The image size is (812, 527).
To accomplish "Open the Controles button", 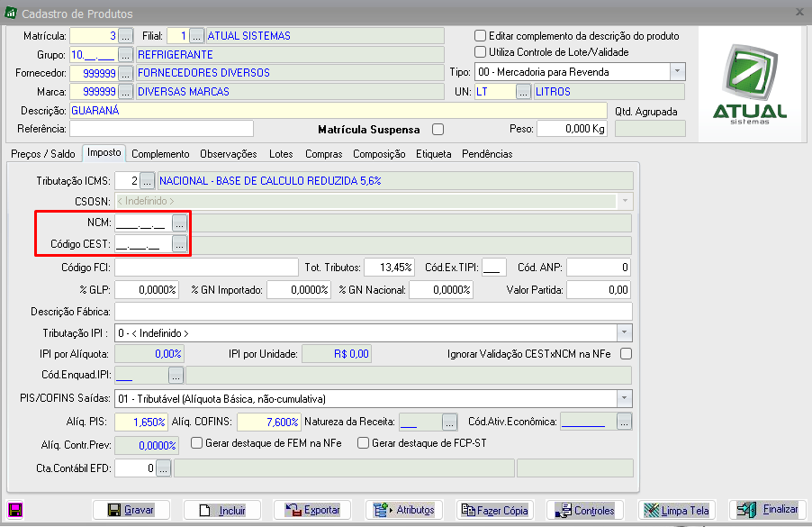I will click(585, 510).
